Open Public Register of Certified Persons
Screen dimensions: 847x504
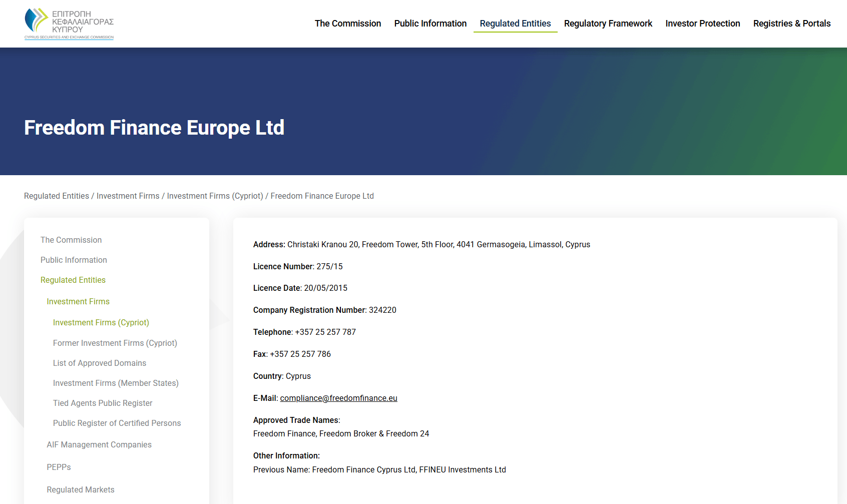(x=117, y=423)
